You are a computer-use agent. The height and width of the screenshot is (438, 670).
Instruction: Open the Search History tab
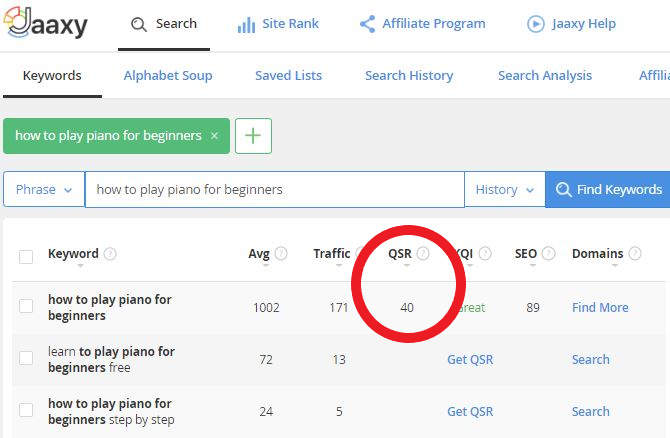click(x=409, y=76)
